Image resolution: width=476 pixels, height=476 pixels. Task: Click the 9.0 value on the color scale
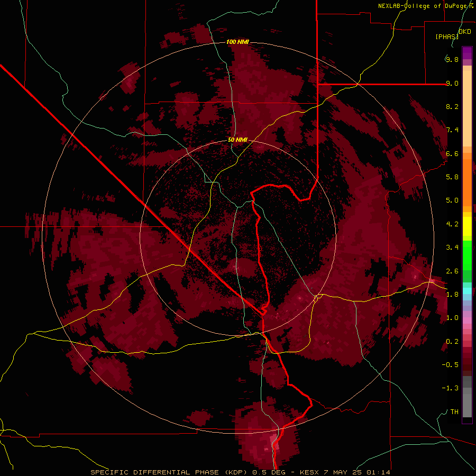pos(452,83)
